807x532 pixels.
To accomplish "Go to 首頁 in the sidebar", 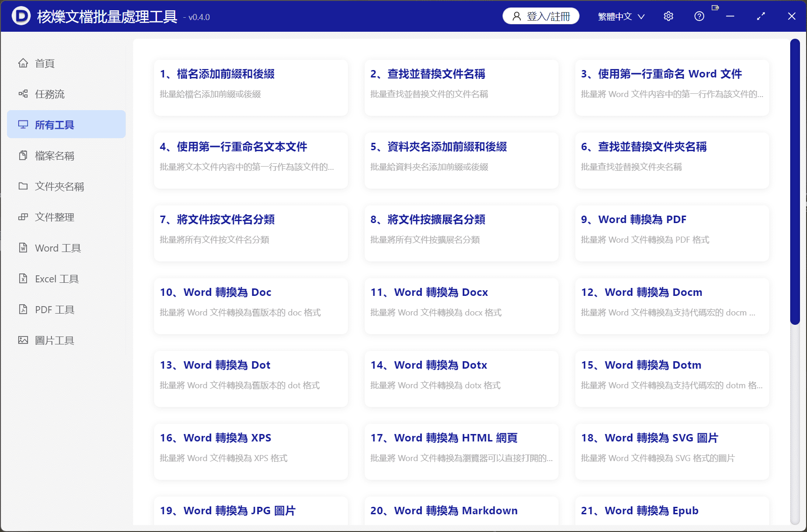I will (x=66, y=63).
